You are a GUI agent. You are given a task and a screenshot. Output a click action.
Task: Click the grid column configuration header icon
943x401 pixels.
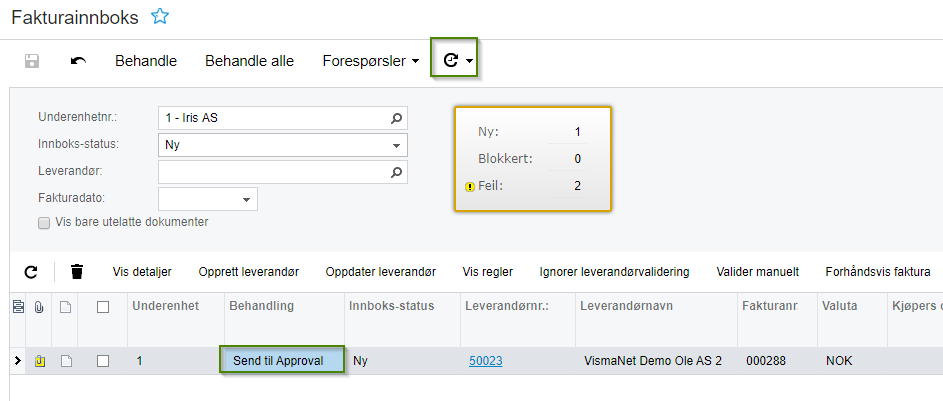coord(18,307)
